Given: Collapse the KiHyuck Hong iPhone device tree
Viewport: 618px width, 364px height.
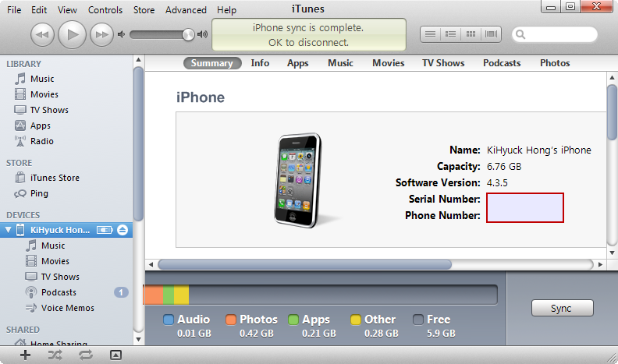Looking at the screenshot, I should [x=8, y=230].
